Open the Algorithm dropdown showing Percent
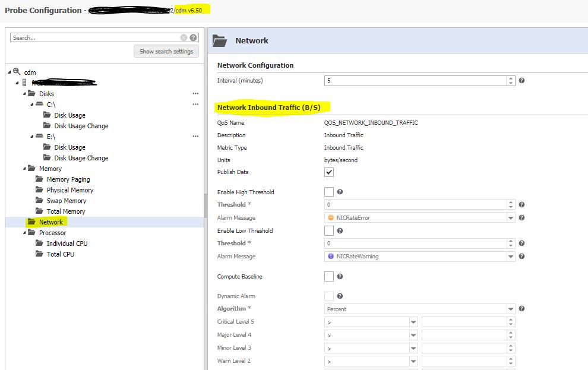 point(511,309)
